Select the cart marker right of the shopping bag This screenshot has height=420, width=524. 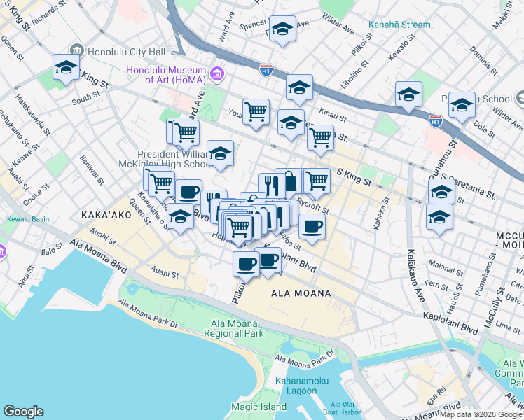coord(317,182)
